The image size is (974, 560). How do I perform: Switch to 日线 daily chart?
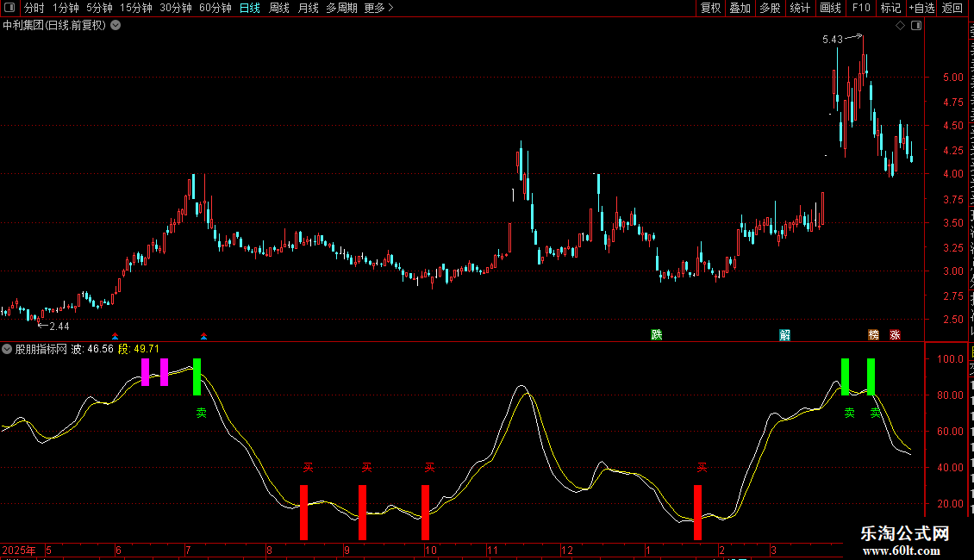point(250,8)
